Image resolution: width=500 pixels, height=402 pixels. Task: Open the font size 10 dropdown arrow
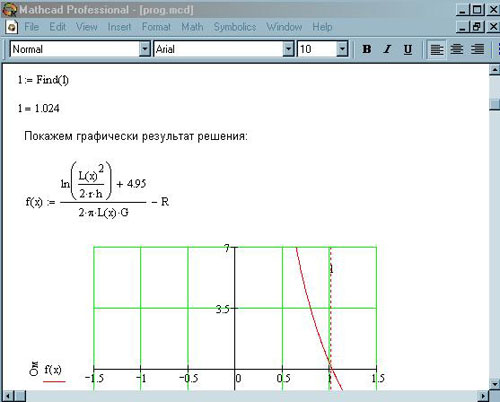tap(342, 49)
